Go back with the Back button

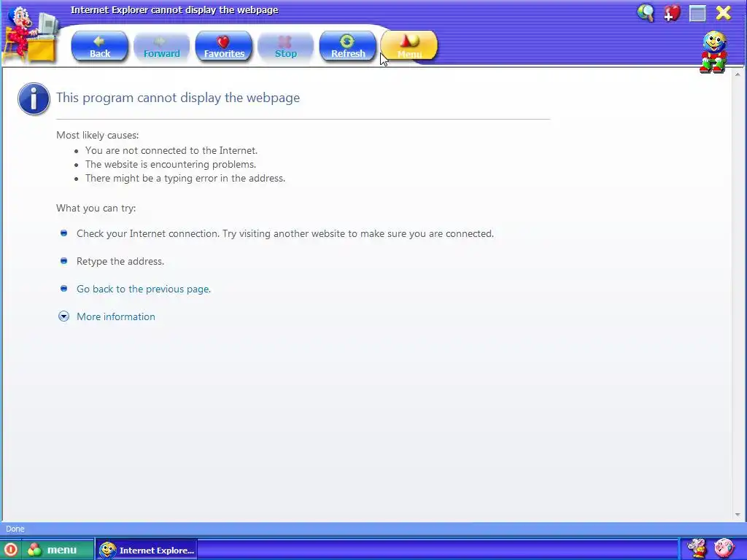pos(99,46)
